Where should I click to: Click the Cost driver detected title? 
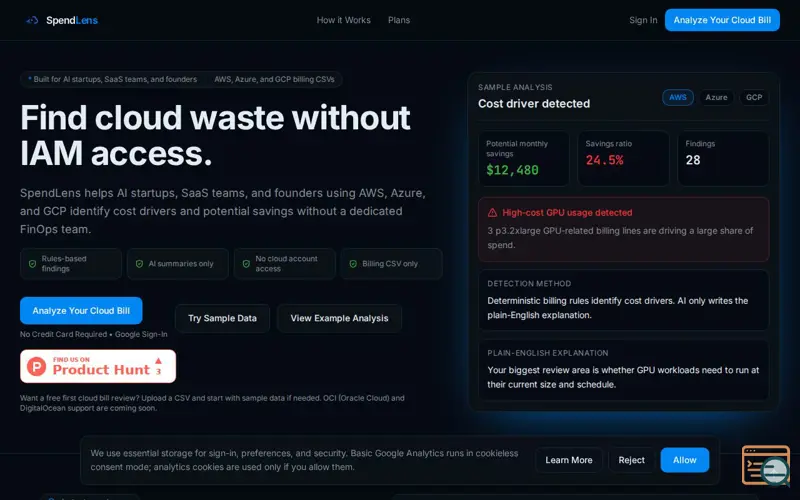(x=534, y=104)
